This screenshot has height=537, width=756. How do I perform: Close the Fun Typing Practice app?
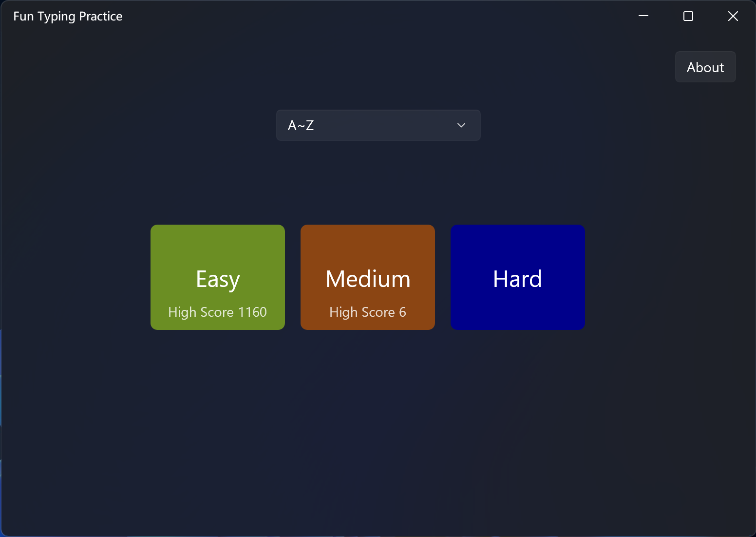(x=733, y=16)
